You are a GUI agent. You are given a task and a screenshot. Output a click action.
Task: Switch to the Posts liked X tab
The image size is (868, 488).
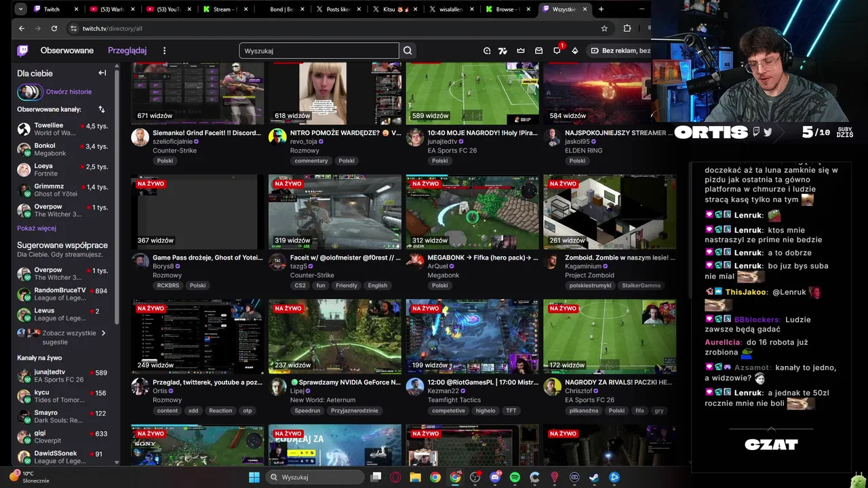pyautogui.click(x=337, y=9)
